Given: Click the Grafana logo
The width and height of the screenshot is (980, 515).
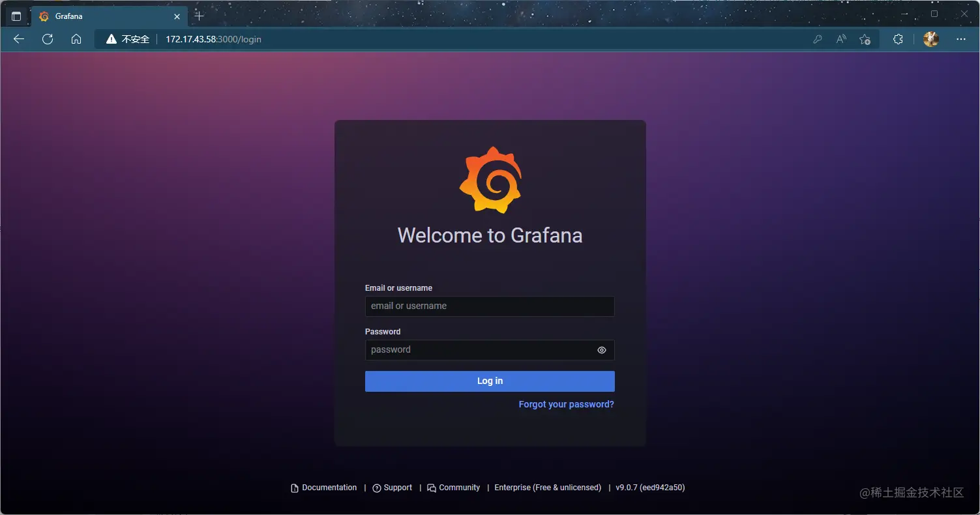Looking at the screenshot, I should coord(490,180).
